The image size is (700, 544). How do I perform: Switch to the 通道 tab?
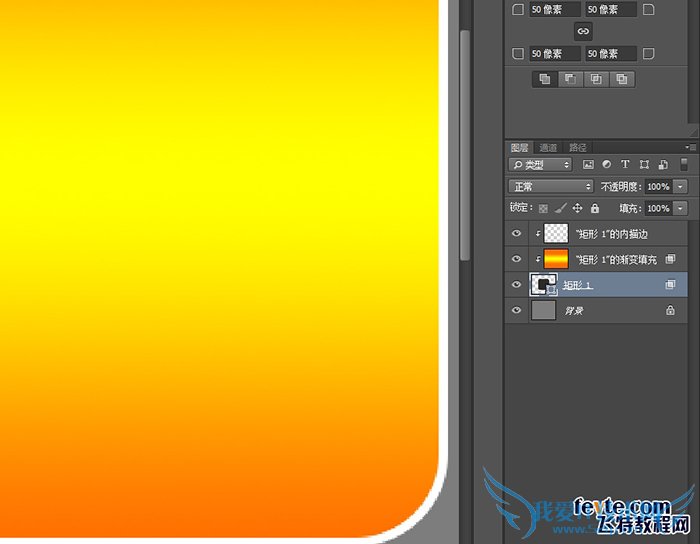(x=548, y=148)
